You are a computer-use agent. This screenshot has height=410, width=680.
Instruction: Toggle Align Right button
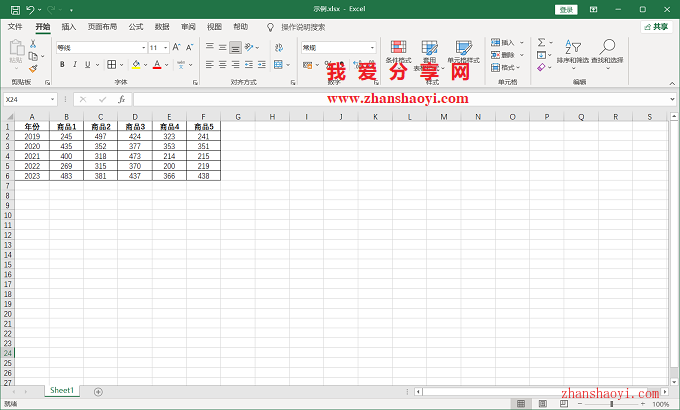pyautogui.click(x=235, y=65)
